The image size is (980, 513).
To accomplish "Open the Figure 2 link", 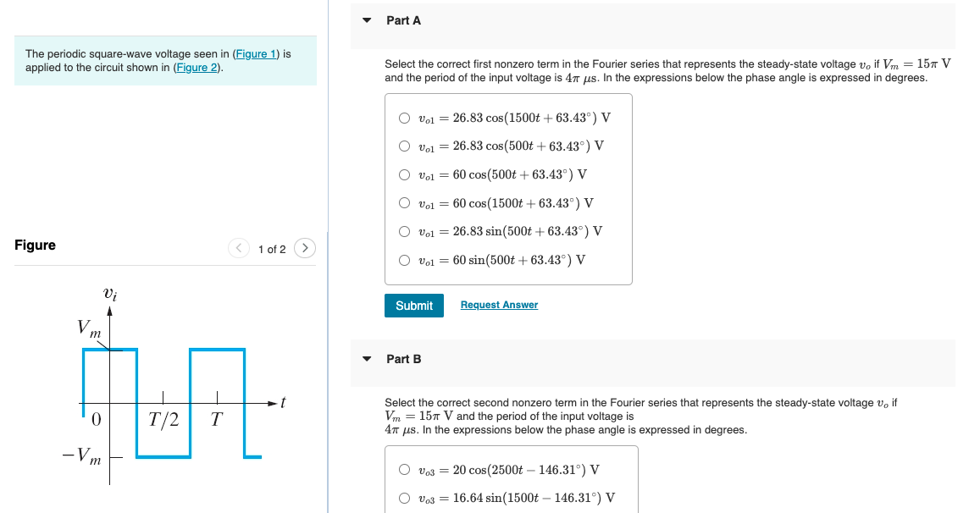I will 197,68.
